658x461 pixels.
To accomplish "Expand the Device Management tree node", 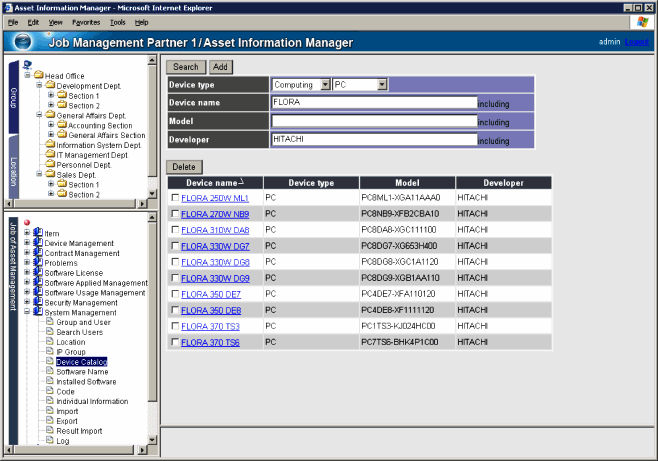I will (27, 243).
